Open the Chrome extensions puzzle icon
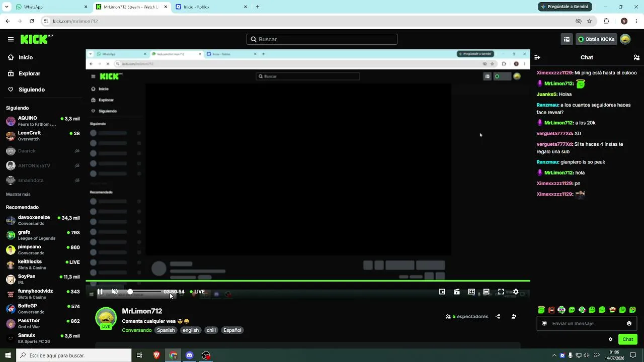644x362 pixels. [606, 21]
